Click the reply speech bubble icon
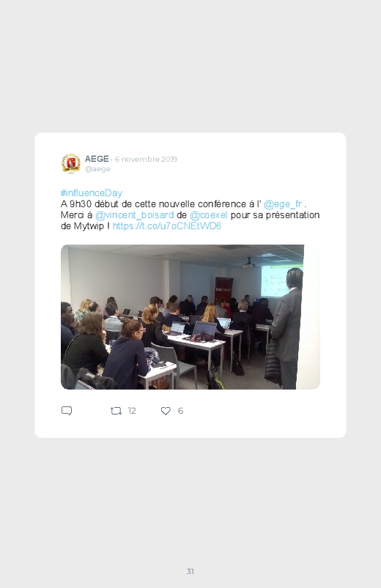Screen dimensions: 381x588 (67, 411)
